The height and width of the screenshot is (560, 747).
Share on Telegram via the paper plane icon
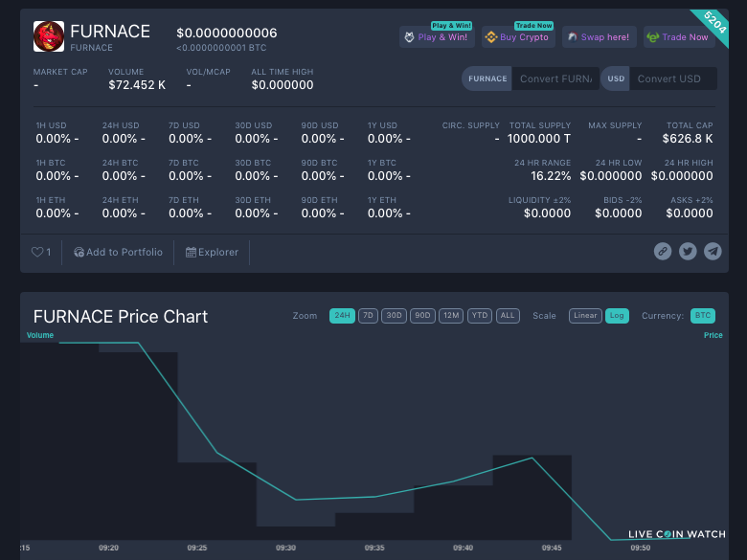coord(713,251)
